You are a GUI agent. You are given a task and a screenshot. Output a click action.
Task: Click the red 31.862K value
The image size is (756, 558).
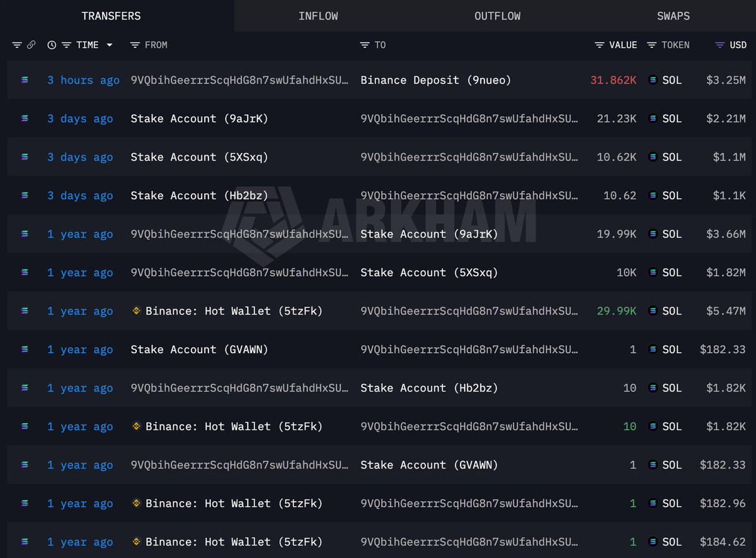click(x=614, y=80)
